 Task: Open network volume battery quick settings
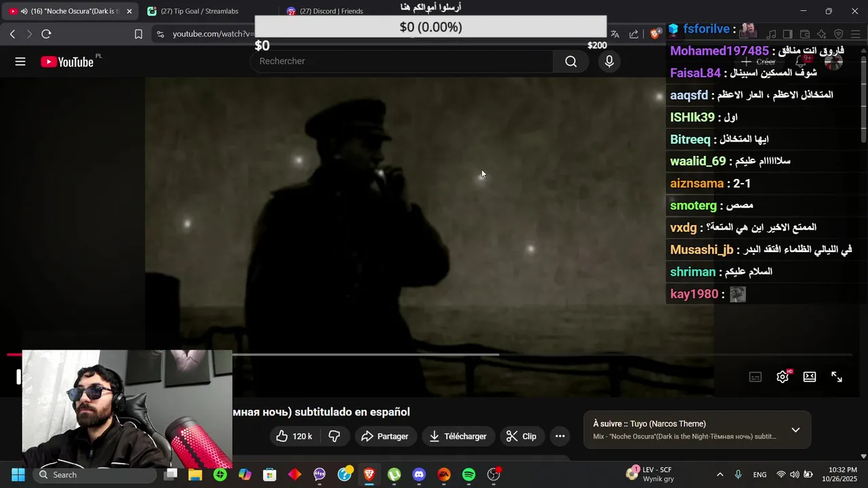click(x=795, y=474)
